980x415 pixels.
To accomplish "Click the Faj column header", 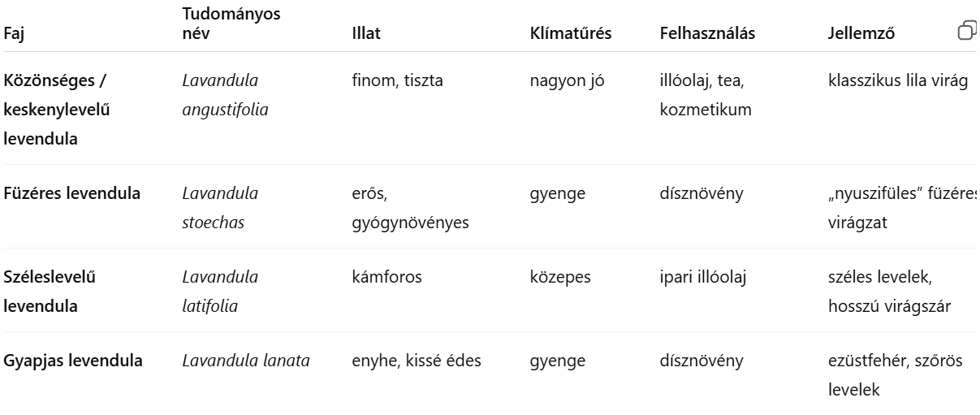I will click(12, 34).
